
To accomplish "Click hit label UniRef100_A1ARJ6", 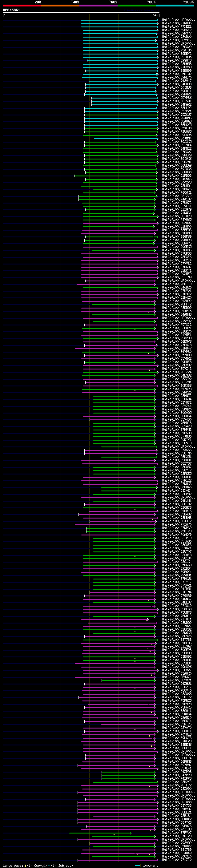I will coord(177,511).
